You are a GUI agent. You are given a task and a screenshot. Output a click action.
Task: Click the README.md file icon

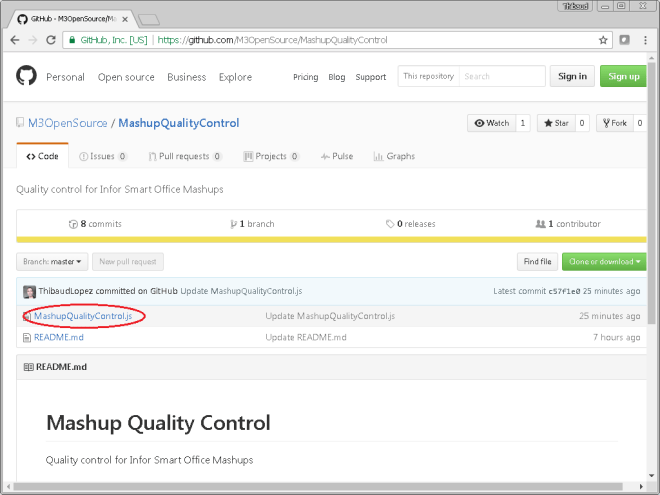point(27,337)
